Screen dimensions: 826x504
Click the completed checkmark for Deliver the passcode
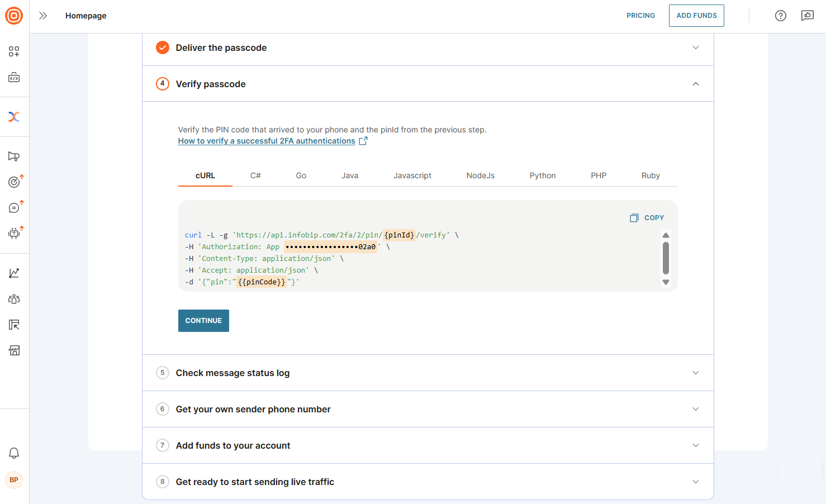163,47
